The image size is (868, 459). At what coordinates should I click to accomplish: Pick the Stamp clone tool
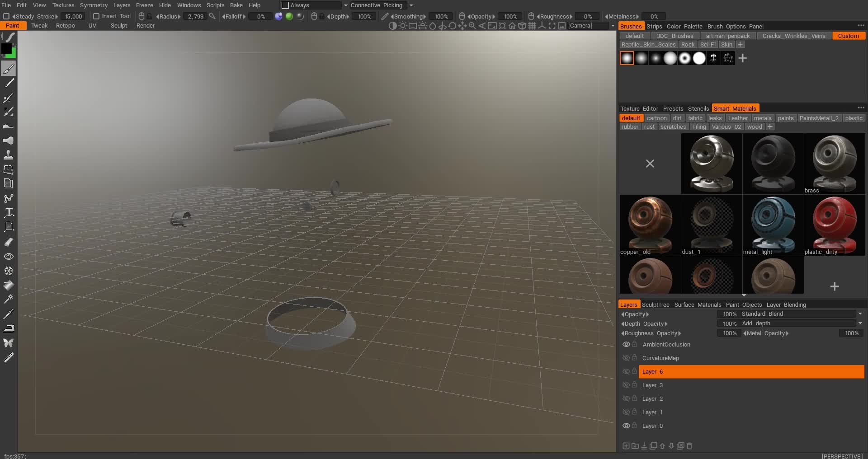point(9,155)
